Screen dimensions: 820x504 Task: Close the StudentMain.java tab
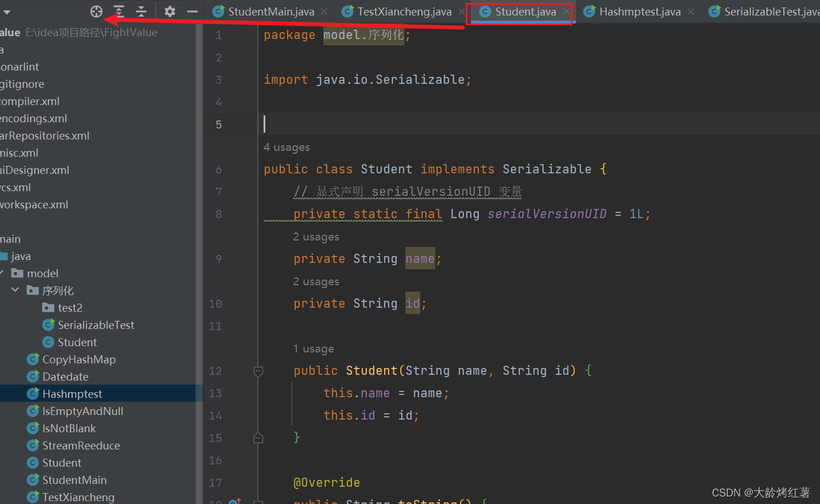point(324,11)
